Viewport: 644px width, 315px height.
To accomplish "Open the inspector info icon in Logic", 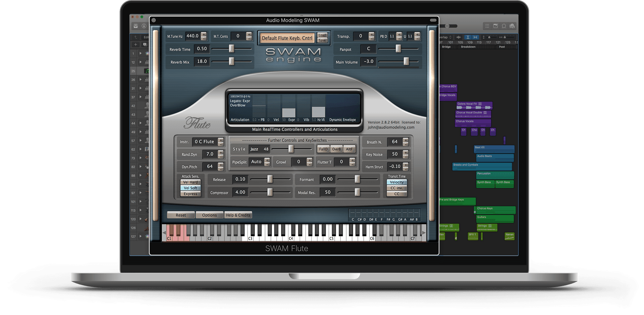I will click(x=144, y=26).
